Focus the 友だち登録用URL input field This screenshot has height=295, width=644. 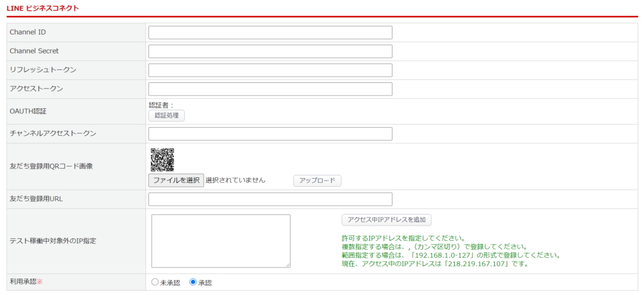click(x=270, y=199)
